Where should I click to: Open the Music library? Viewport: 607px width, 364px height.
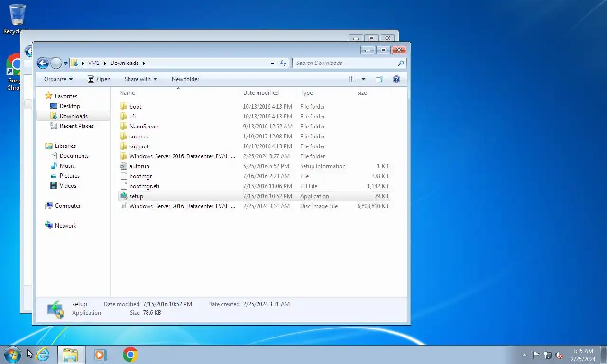pyautogui.click(x=67, y=166)
